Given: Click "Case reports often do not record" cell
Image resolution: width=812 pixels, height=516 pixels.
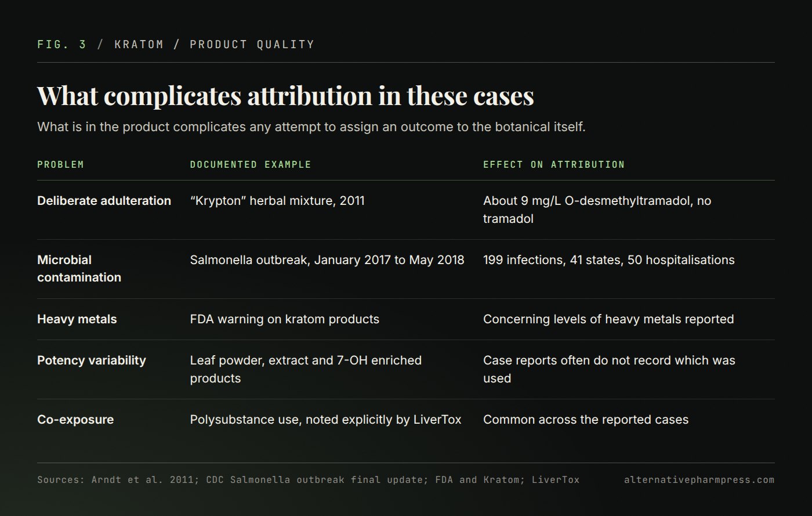Looking at the screenshot, I should coord(609,369).
